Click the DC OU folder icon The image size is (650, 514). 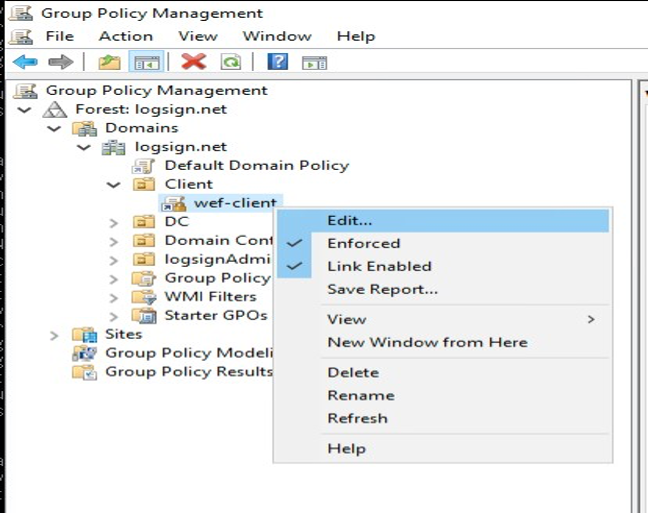144,222
